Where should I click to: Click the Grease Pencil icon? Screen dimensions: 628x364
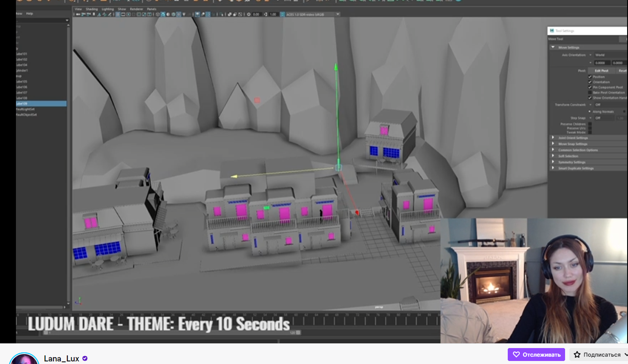point(109,14)
